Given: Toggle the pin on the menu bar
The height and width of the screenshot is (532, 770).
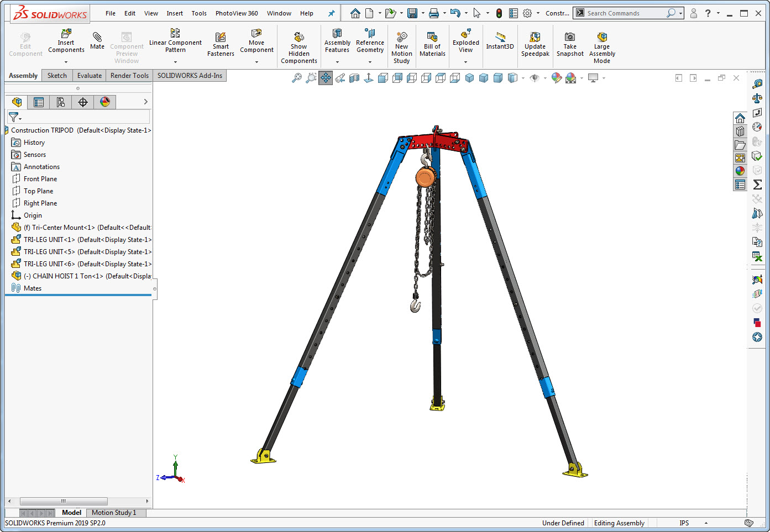Looking at the screenshot, I should 332,13.
